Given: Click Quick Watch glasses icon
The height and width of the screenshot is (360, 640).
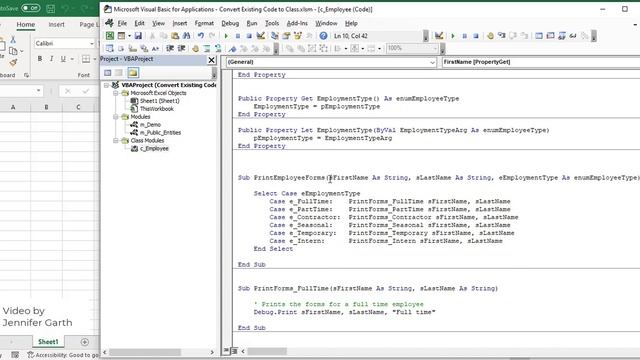Looking at the screenshot, I should click(573, 36).
